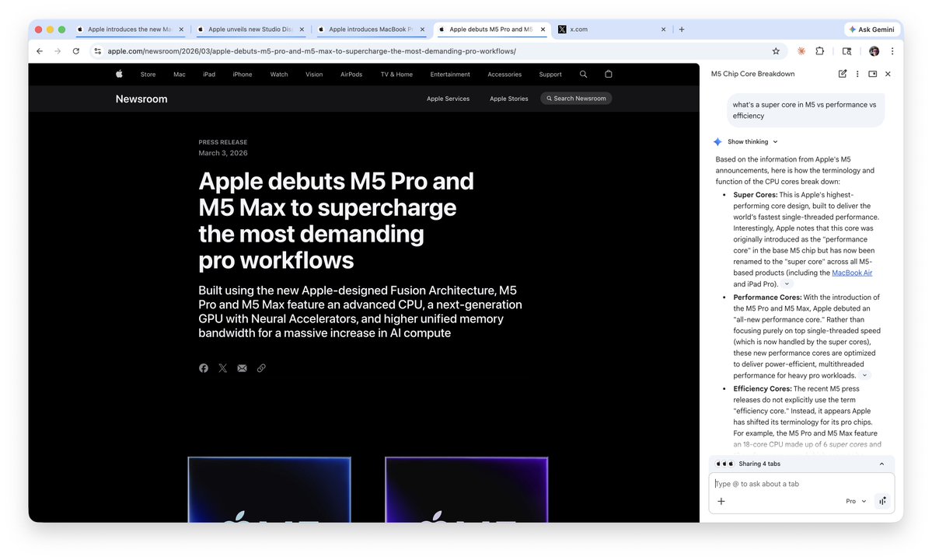The height and width of the screenshot is (560, 932).
Task: Open Apple Services link
Action: (449, 99)
